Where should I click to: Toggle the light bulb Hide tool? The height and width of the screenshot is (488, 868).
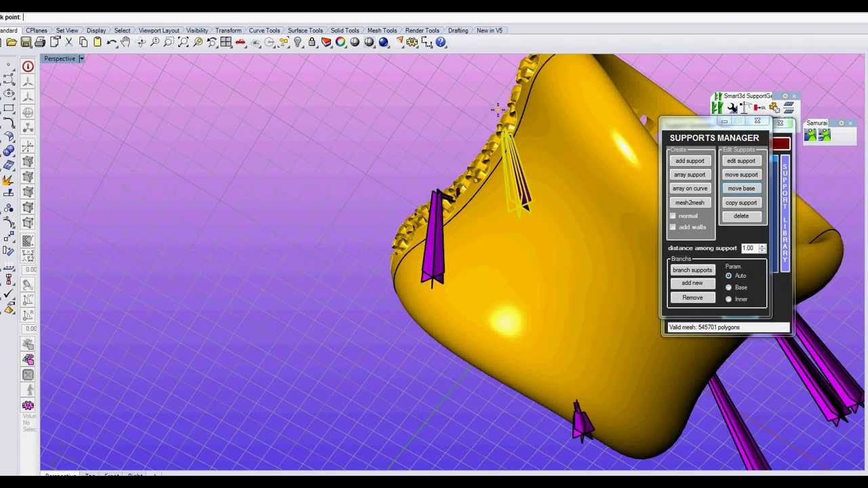(x=298, y=42)
